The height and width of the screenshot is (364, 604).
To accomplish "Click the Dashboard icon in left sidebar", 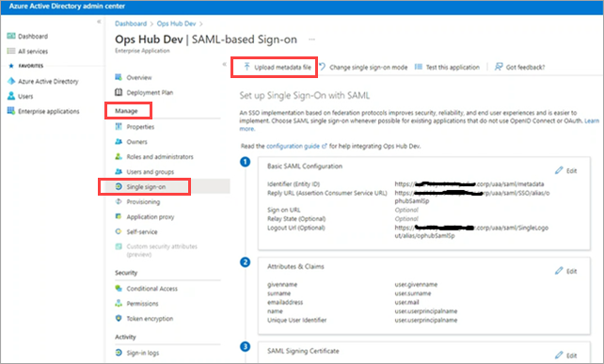I will (x=11, y=36).
